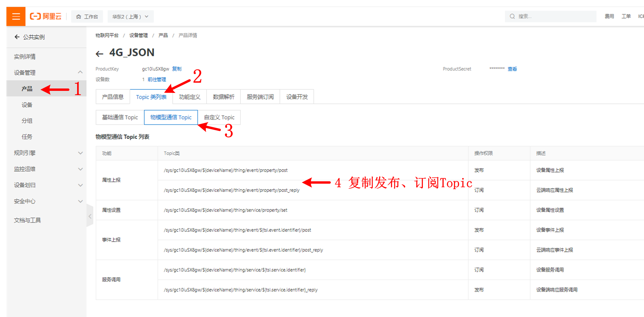Open the 工作台 home button
Image resolution: width=644 pixels, height=317 pixels.
(x=87, y=17)
